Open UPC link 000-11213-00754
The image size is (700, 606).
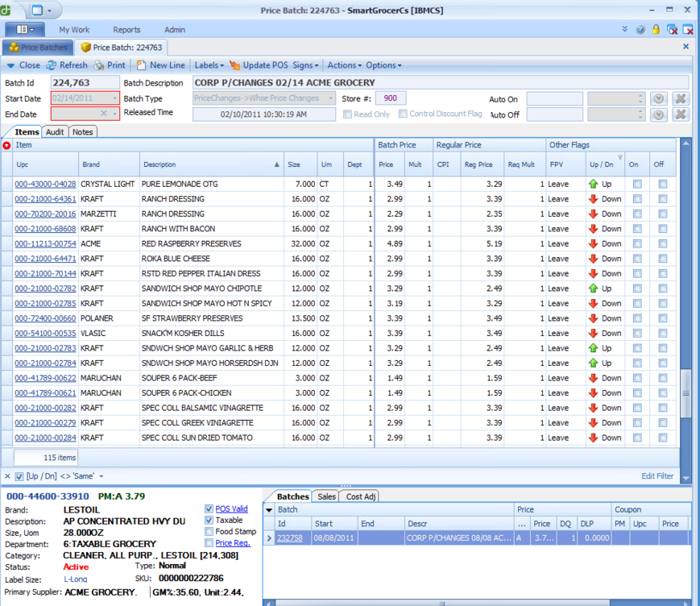click(45, 244)
